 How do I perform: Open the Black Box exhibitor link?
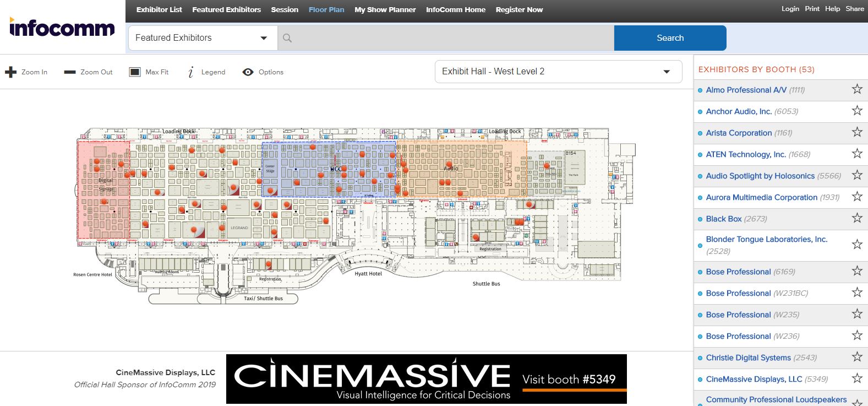point(724,219)
